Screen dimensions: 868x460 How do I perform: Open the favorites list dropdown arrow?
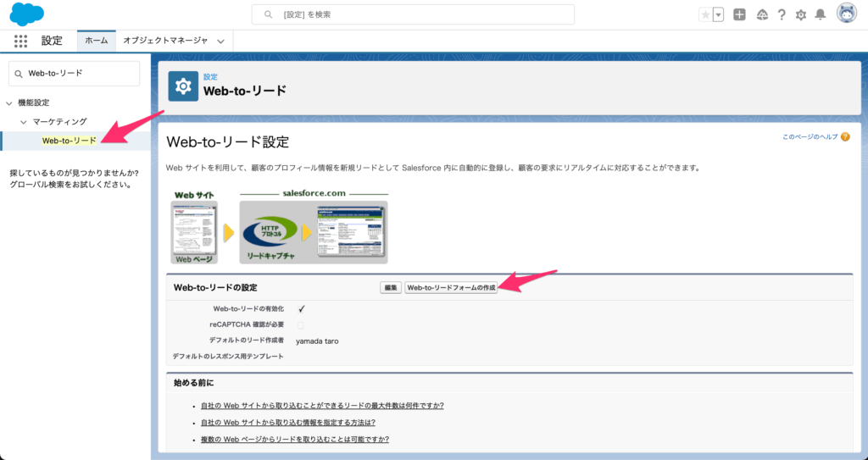(719, 15)
